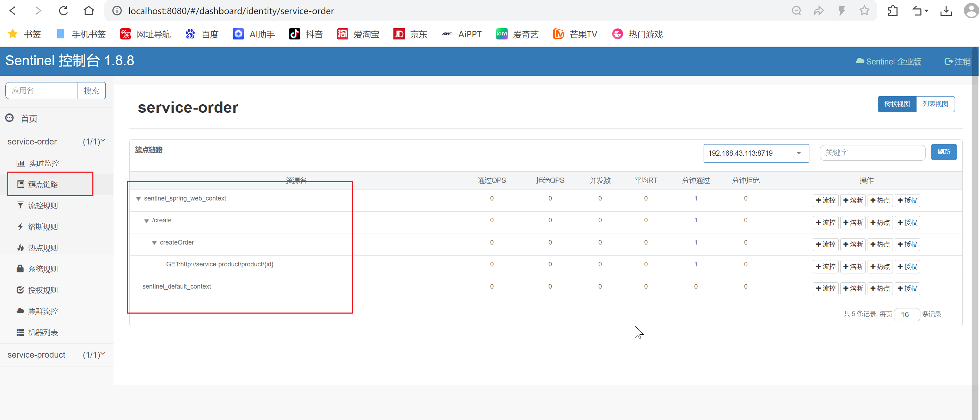Viewport: 980px width, 420px height.
Task: Collapse the /create tree node
Action: click(x=146, y=221)
